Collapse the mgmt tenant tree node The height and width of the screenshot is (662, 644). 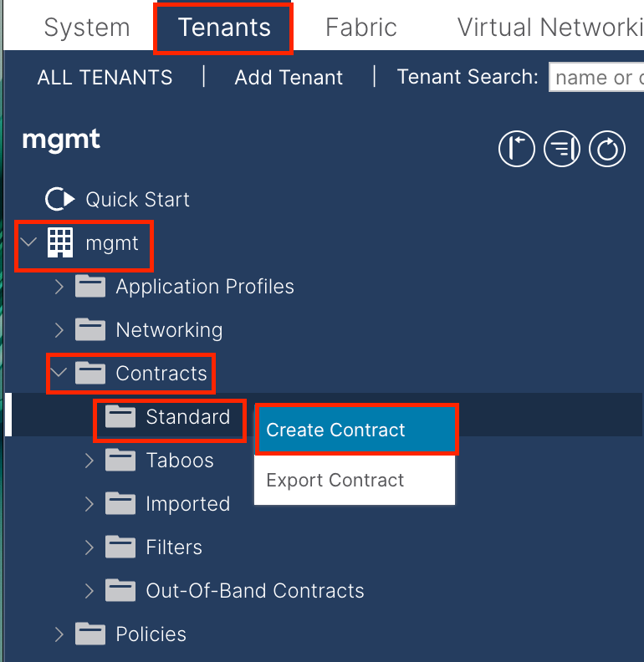tap(29, 243)
